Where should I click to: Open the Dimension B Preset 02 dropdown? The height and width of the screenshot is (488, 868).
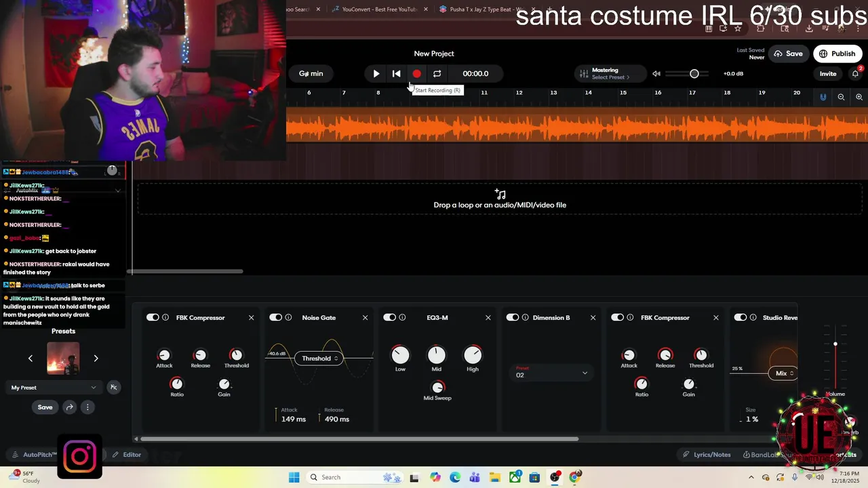(x=551, y=373)
